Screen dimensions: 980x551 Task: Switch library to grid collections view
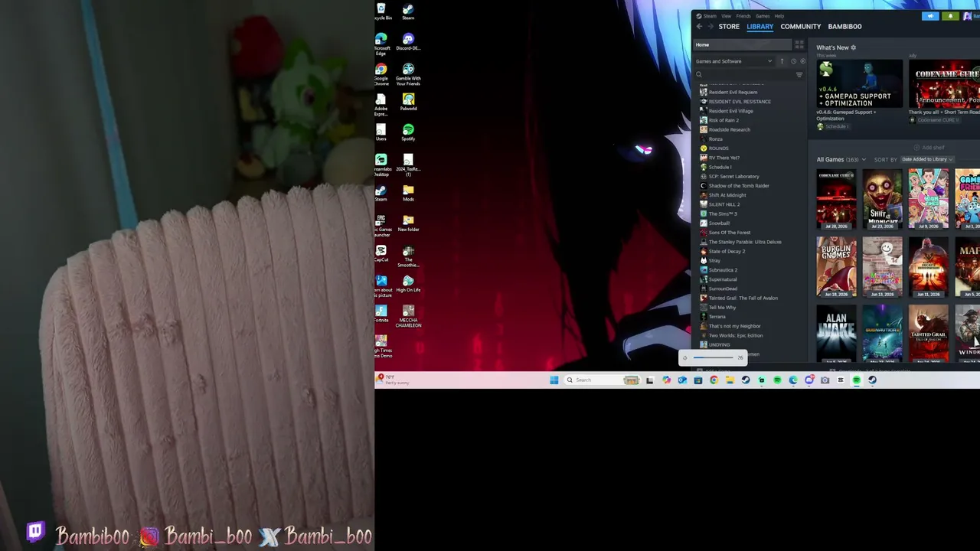click(x=799, y=45)
